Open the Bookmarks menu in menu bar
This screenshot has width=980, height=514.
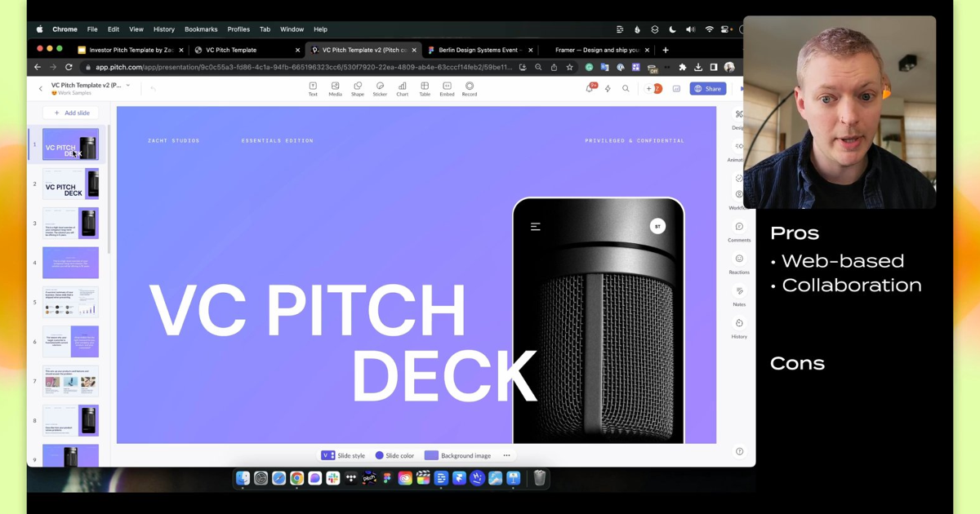[201, 29]
